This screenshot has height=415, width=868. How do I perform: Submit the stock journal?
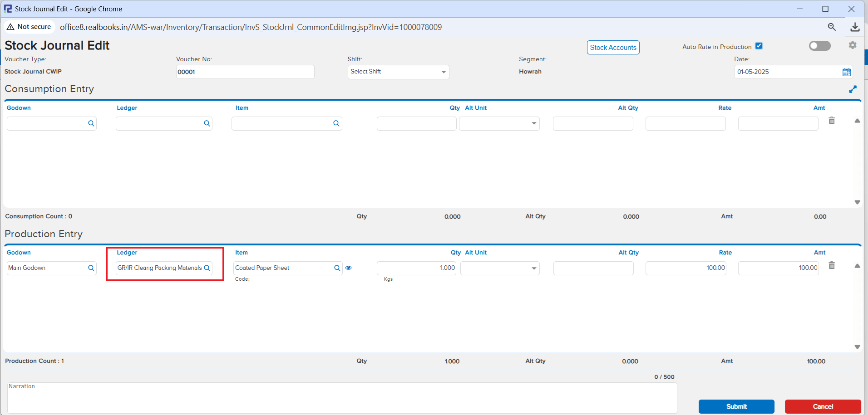point(736,406)
